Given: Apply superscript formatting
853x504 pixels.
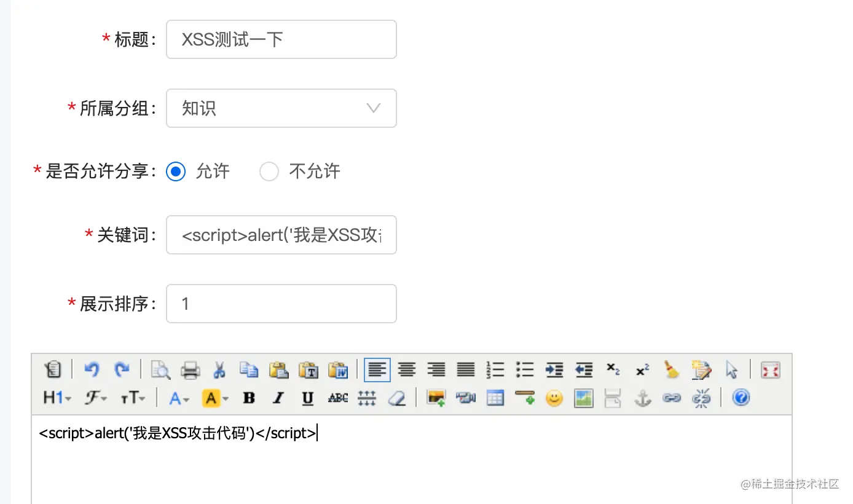Looking at the screenshot, I should pos(643,369).
